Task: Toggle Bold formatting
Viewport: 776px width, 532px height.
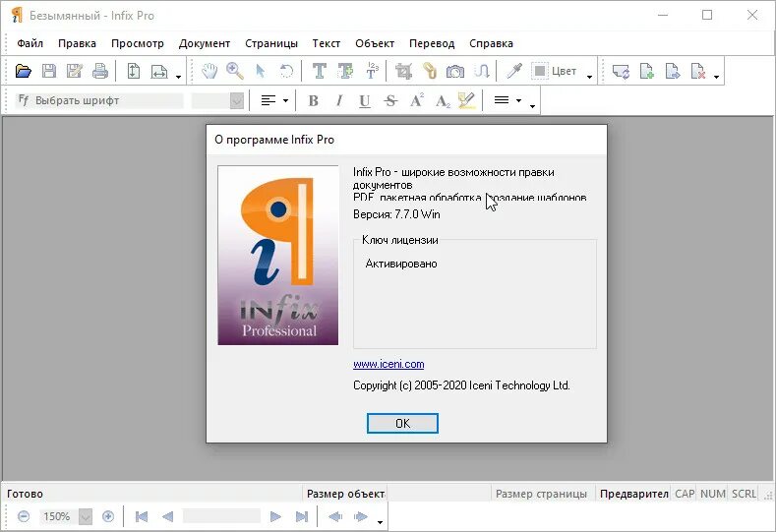Action: coord(313,101)
